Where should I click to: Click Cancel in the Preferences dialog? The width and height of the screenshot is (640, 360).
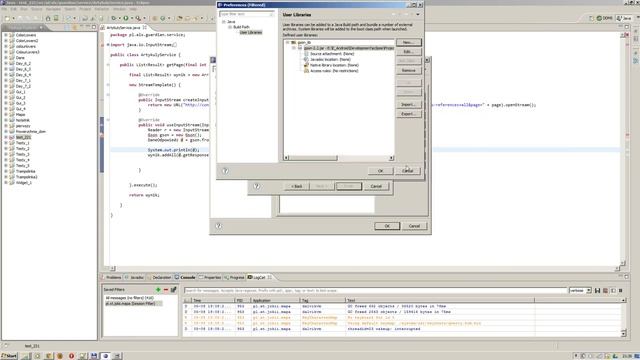tap(408, 171)
